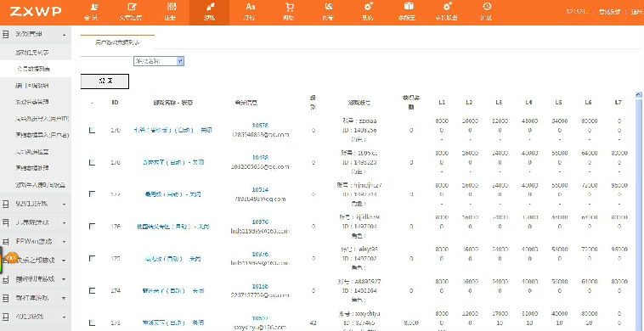Expand the bottom sidebar category starting with 40
The width and height of the screenshot is (644, 331).
click(64, 317)
